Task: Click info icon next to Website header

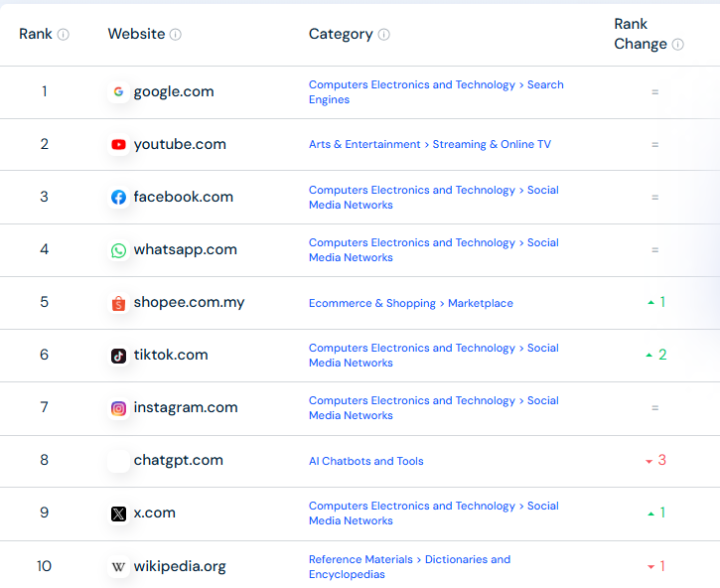Action: click(176, 35)
